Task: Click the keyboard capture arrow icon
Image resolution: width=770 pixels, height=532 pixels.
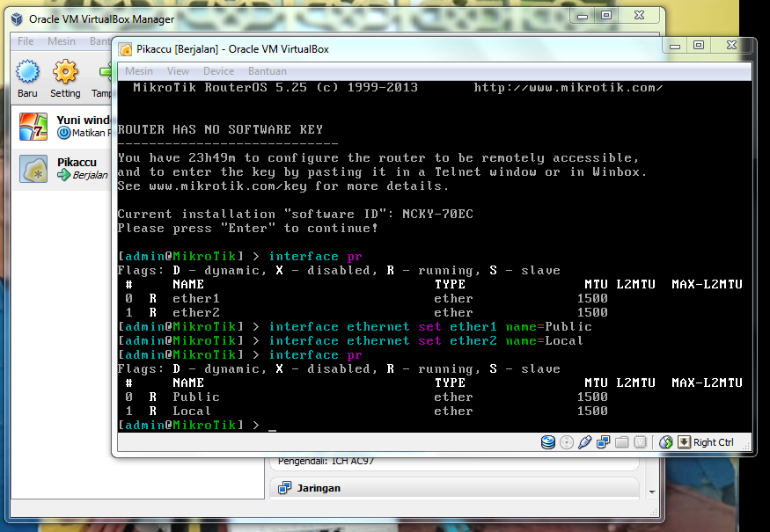Action: (684, 442)
